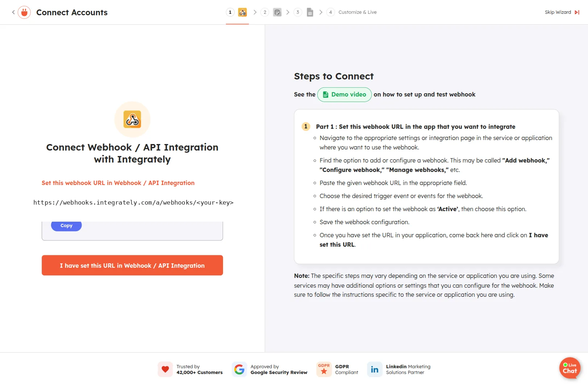Click the GDPR star badge

(324, 369)
